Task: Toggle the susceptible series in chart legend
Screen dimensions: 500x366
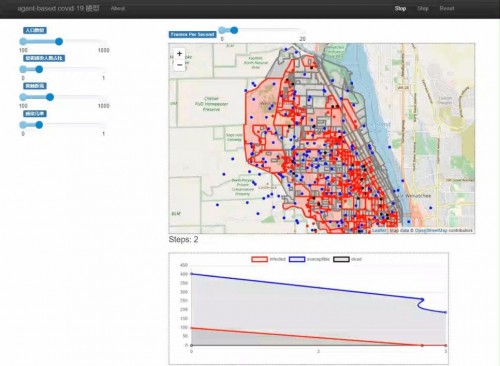Action: [x=309, y=259]
